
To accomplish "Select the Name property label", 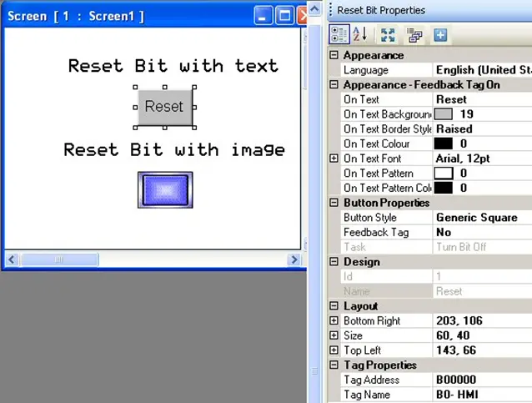I will click(356, 291).
